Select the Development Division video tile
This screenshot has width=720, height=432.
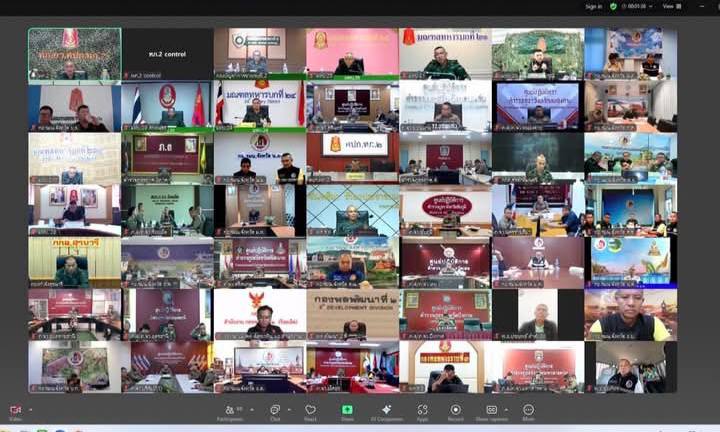[x=354, y=314]
